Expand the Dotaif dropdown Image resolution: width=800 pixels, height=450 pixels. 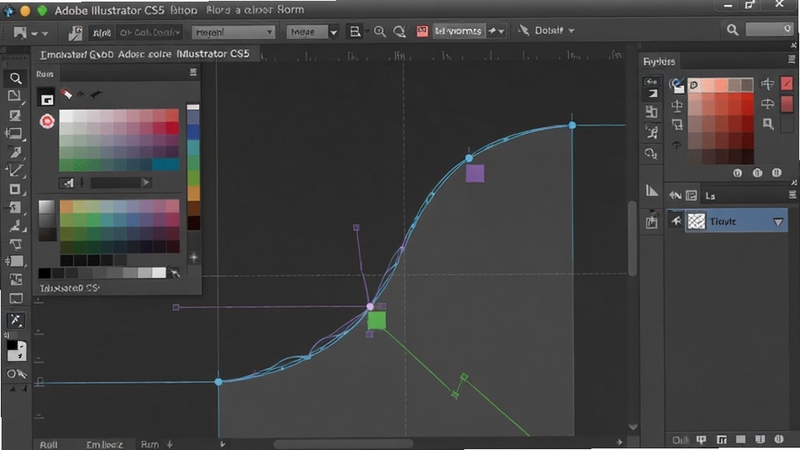(x=571, y=31)
